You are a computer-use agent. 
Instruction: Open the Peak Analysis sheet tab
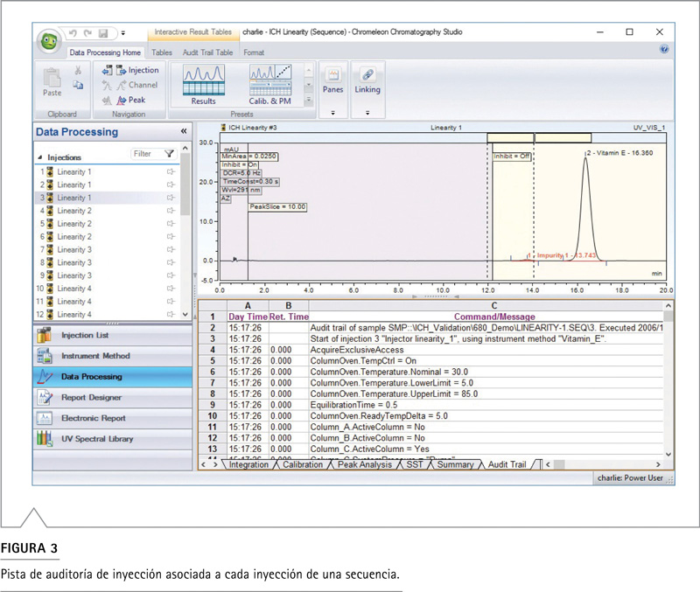[365, 464]
